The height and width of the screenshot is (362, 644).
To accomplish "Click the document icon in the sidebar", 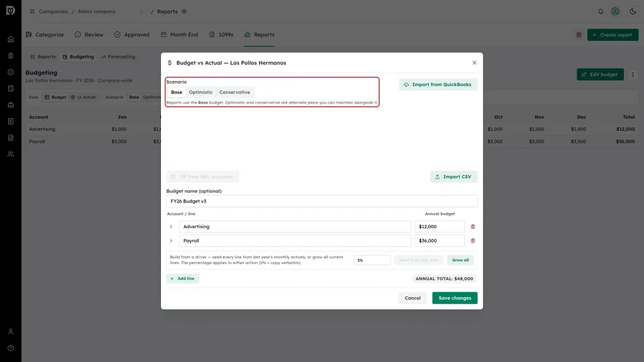I will tap(11, 138).
